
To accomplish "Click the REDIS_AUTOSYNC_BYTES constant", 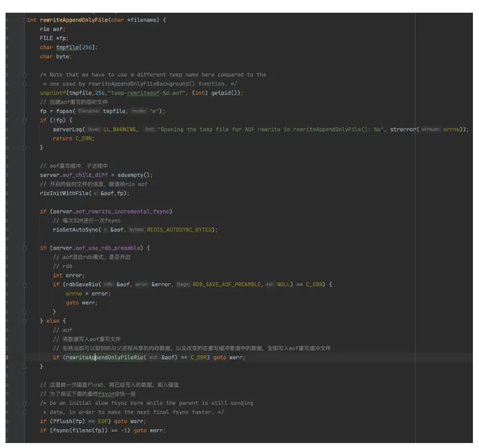I will click(179, 230).
